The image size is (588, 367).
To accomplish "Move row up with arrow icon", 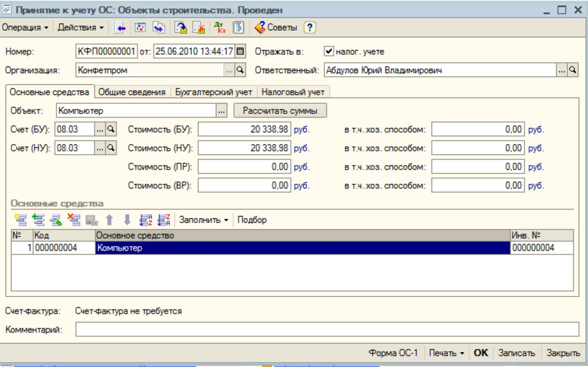I will pos(110,220).
